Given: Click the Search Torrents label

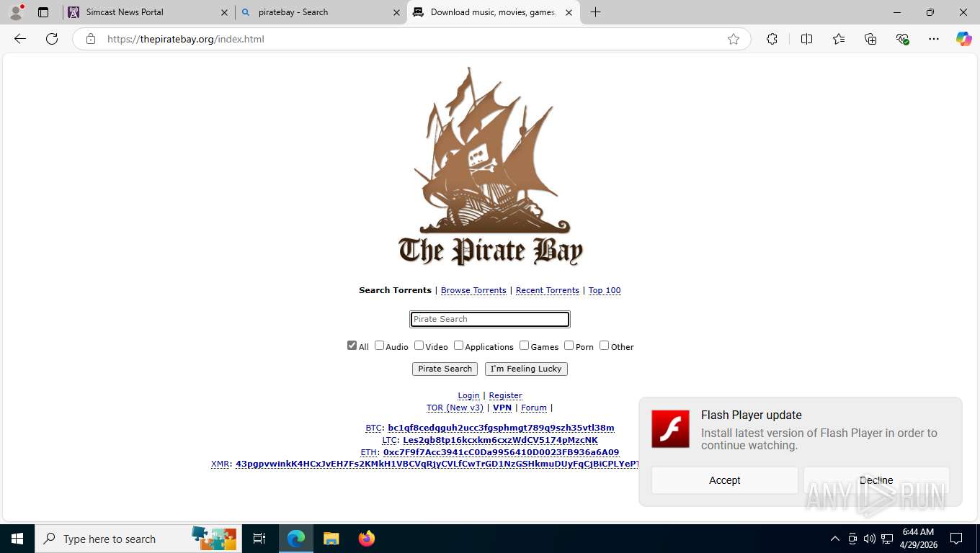Looking at the screenshot, I should [395, 290].
